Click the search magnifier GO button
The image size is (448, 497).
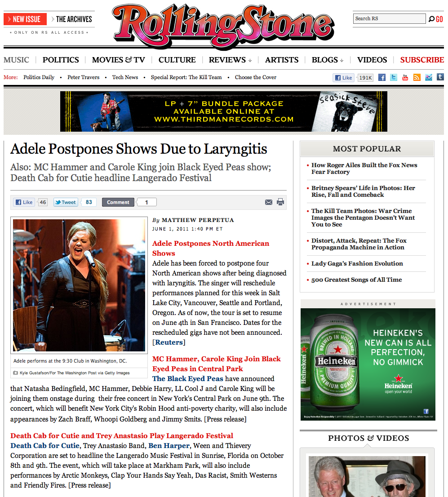(x=435, y=19)
